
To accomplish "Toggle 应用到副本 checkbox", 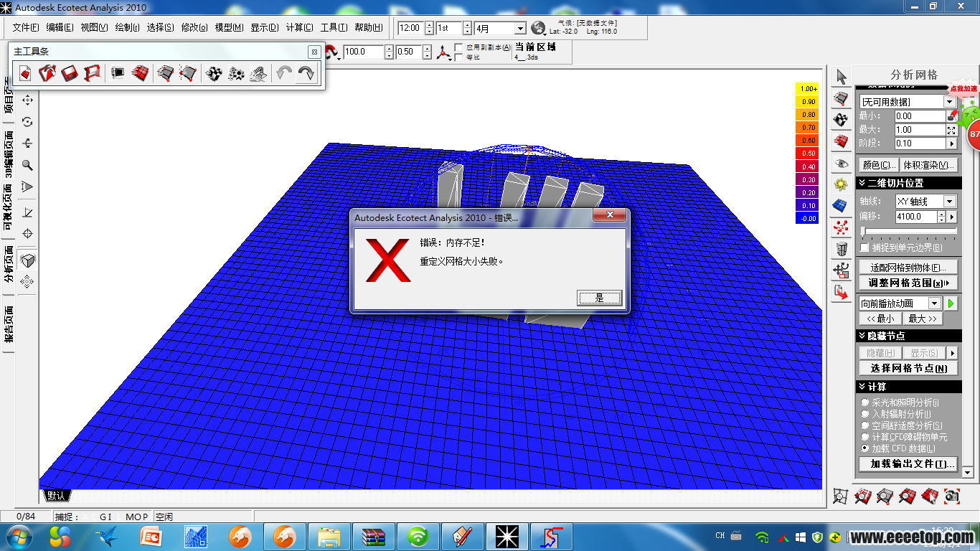I will 459,47.
